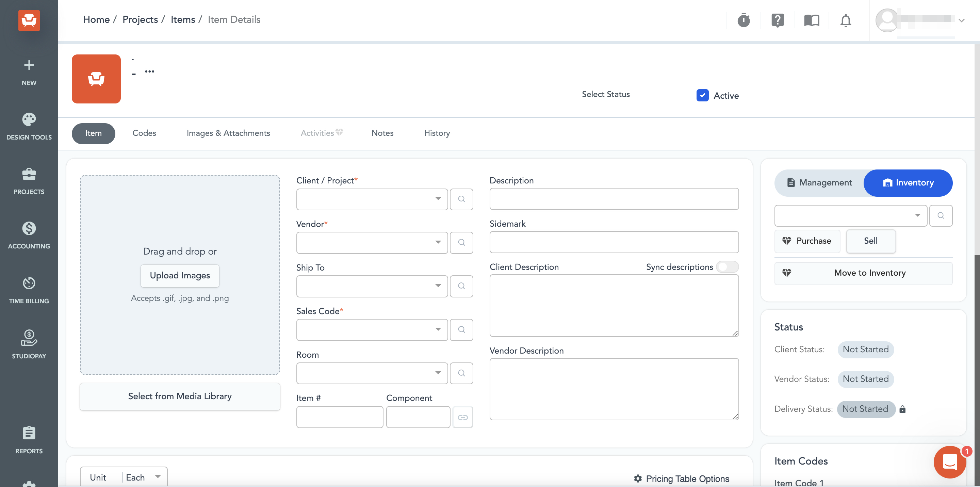
Task: Click Upload Images button
Action: (180, 275)
